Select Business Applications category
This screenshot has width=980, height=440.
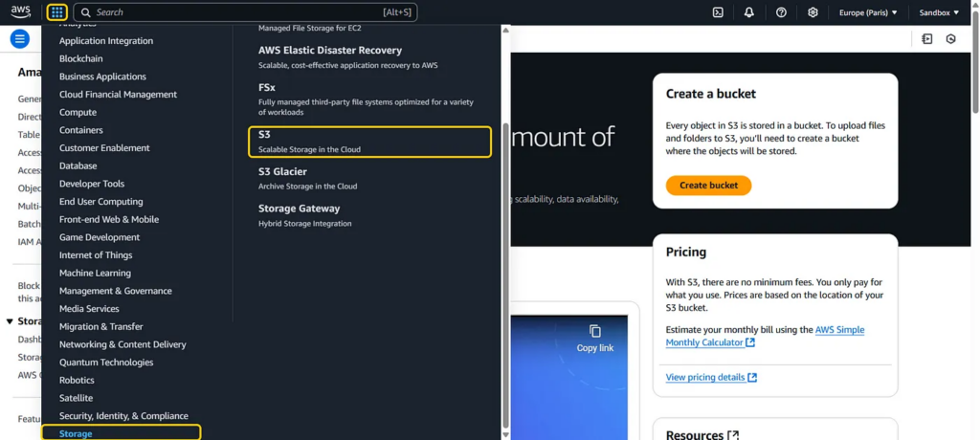pyautogui.click(x=102, y=77)
